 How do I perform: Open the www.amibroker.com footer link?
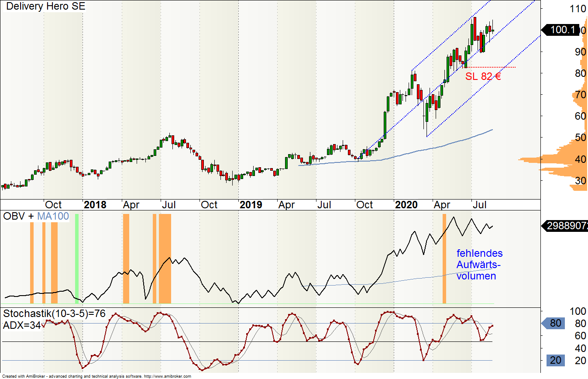click(x=168, y=376)
